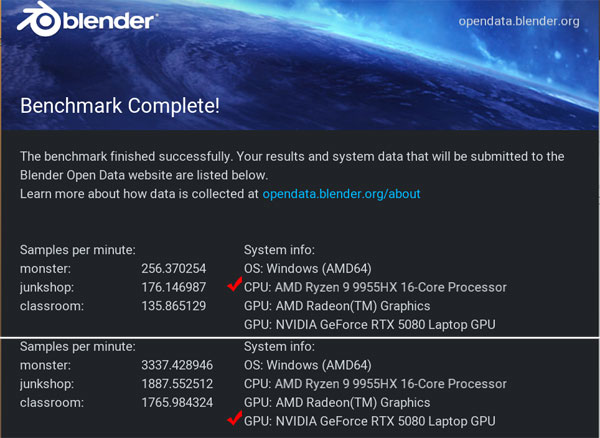Select the classroom score 1765.984324

click(177, 402)
